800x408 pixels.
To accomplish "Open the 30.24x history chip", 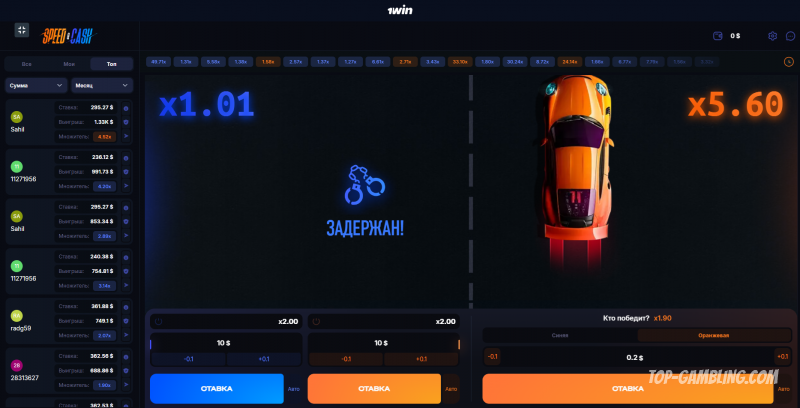I will click(515, 62).
